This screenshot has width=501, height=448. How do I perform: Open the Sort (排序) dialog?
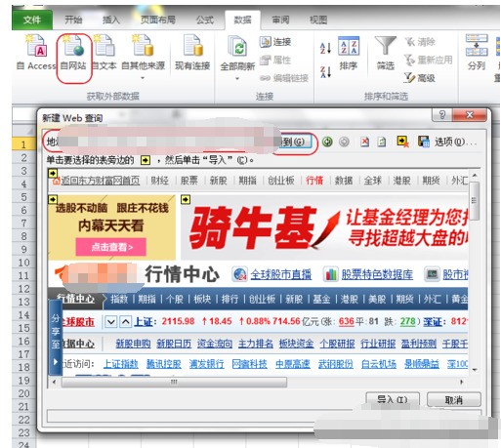(349, 53)
